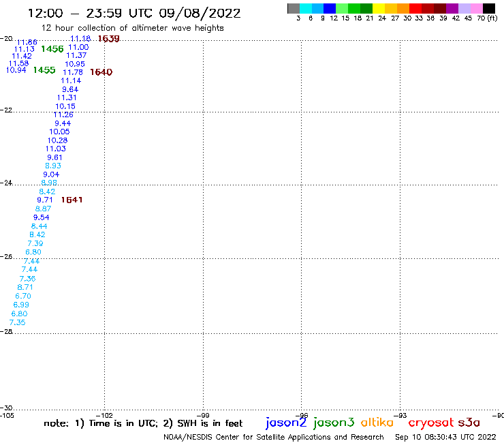
Task: Click the wave height value 7.35
Action: (x=17, y=322)
